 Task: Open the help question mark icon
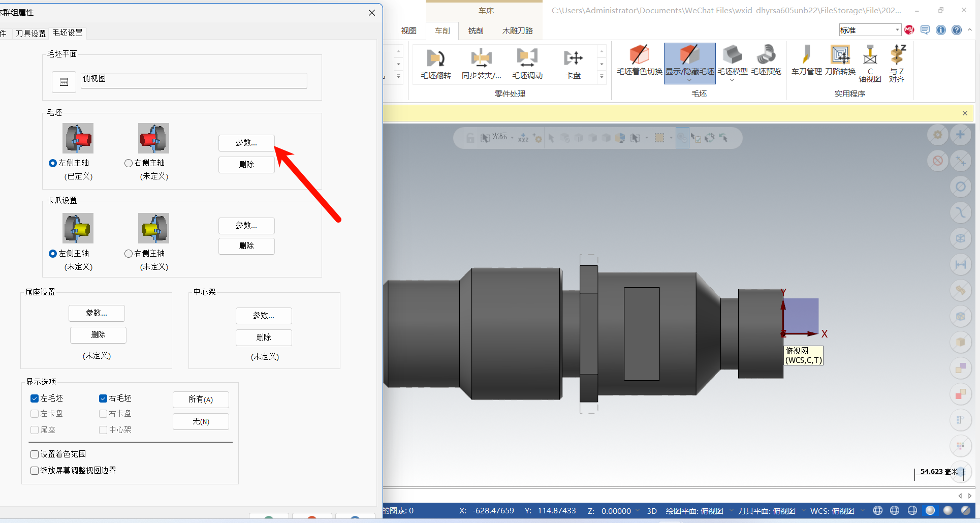(x=957, y=30)
